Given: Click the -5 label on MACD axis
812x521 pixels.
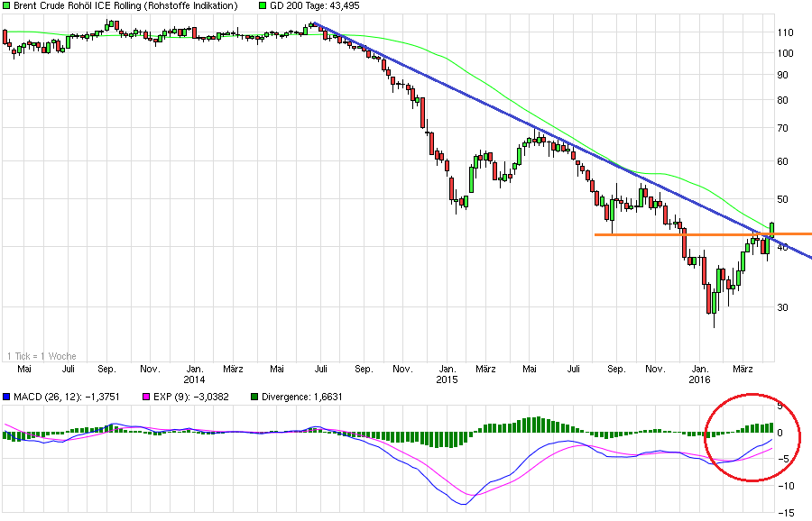Looking at the screenshot, I should pyautogui.click(x=784, y=460).
